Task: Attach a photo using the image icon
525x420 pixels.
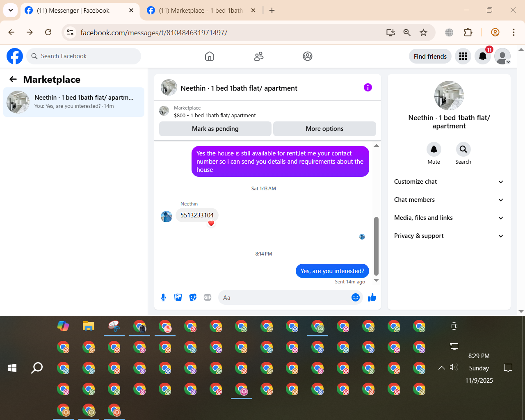Action: click(x=178, y=297)
